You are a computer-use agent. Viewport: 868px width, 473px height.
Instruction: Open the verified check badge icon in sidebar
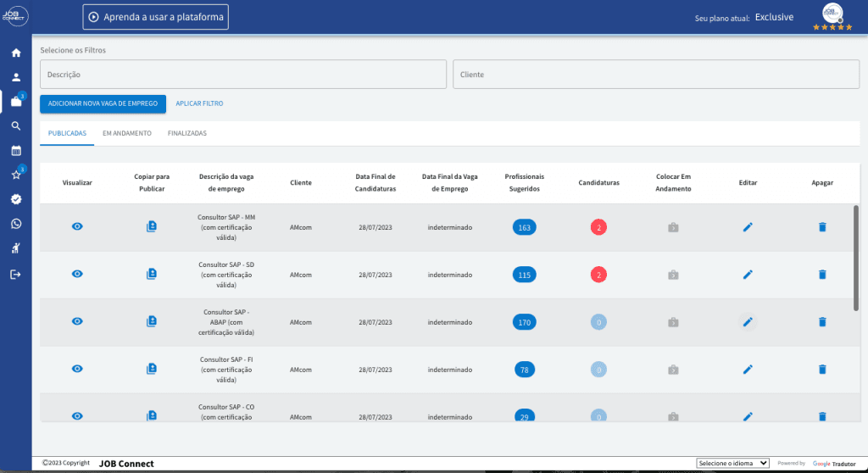click(16, 199)
